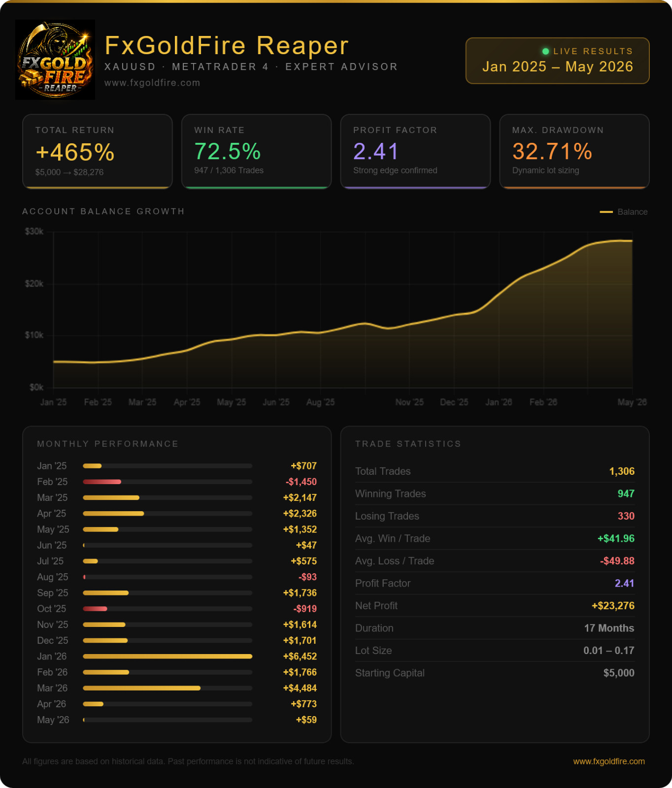The width and height of the screenshot is (672, 788).
Task: Click the Lot Size value '0.01 – 0.17'
Action: [608, 651]
